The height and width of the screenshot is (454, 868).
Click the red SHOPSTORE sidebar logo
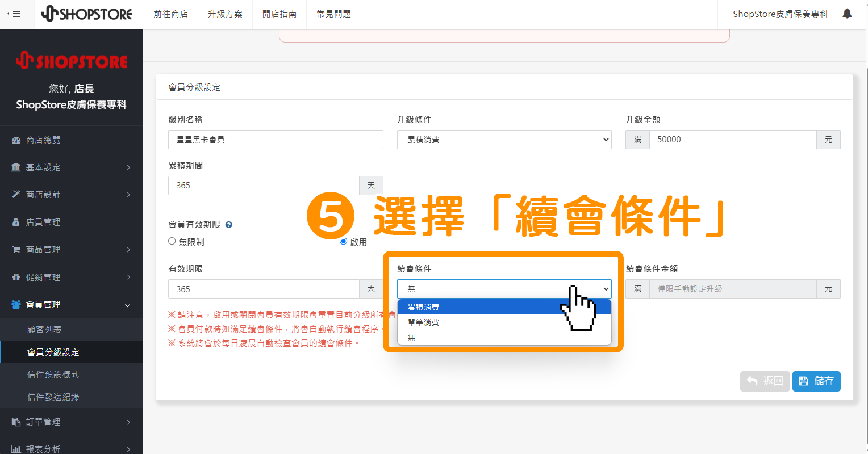tap(72, 60)
